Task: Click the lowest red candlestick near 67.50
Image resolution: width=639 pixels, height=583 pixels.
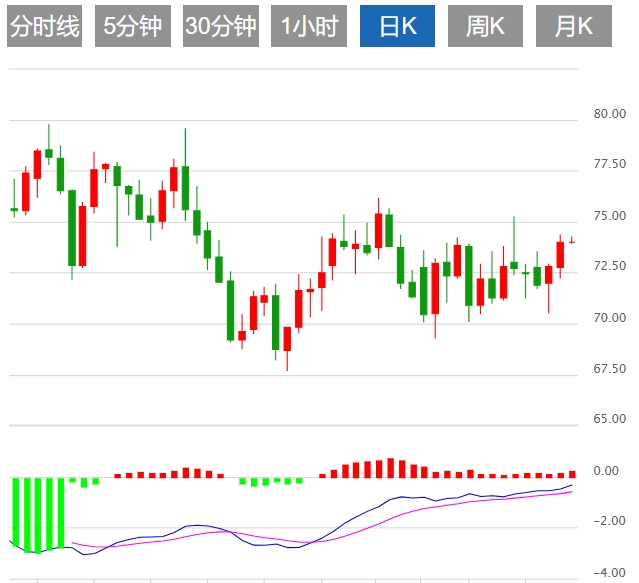Action: 287,338
